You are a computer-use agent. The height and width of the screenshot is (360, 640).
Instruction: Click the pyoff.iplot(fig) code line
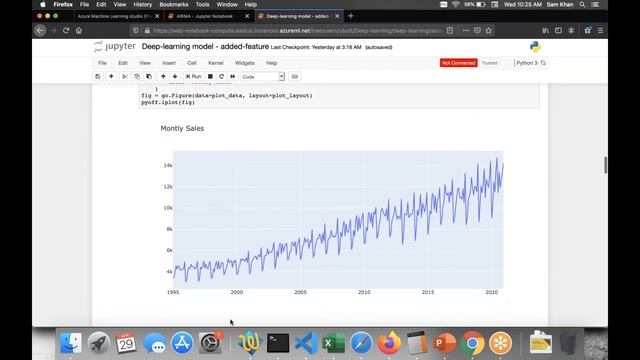pyautogui.click(x=168, y=102)
